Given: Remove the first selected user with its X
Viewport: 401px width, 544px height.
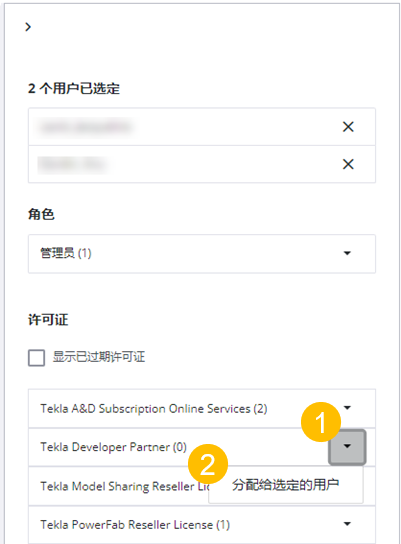Looking at the screenshot, I should 348,127.
